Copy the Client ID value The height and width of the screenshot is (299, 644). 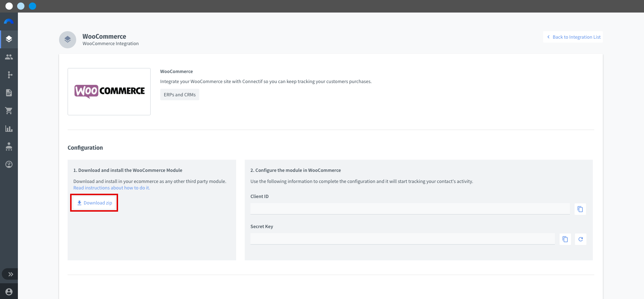pyautogui.click(x=580, y=209)
